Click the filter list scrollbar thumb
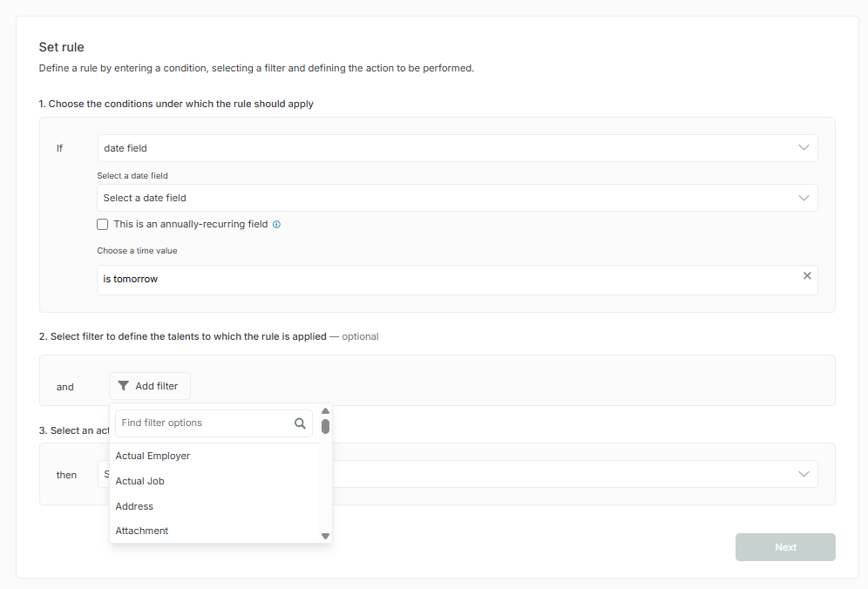868x589 pixels. [325, 426]
